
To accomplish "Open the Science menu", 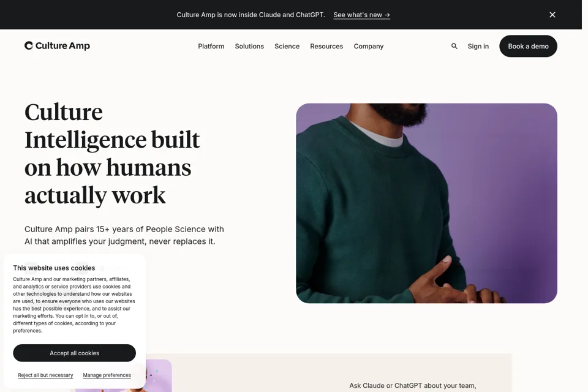I will [x=287, y=46].
